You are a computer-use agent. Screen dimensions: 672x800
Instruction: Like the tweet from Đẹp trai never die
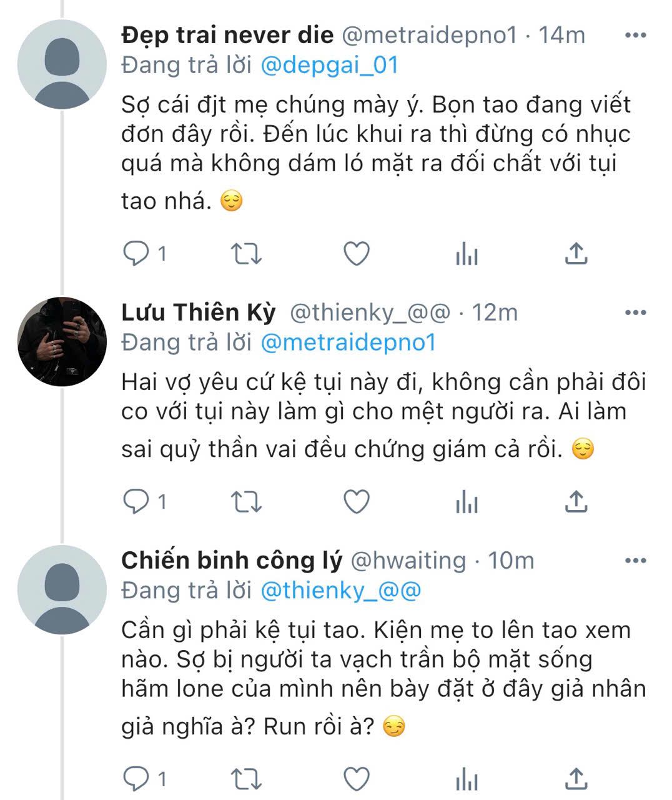coord(357,254)
